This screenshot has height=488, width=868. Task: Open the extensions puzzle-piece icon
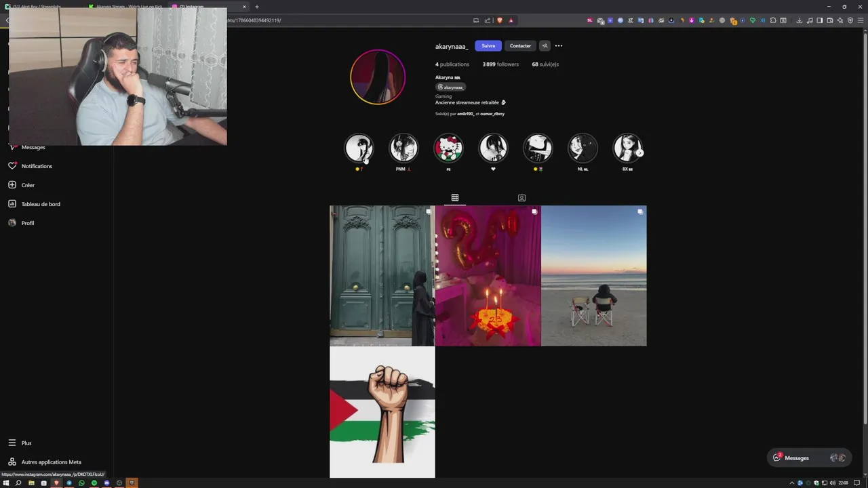(773, 20)
